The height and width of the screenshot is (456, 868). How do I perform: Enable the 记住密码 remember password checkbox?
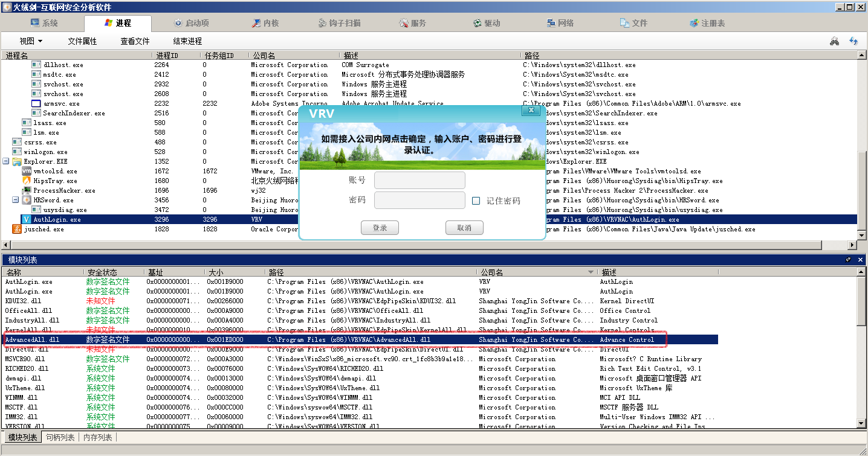[476, 201]
